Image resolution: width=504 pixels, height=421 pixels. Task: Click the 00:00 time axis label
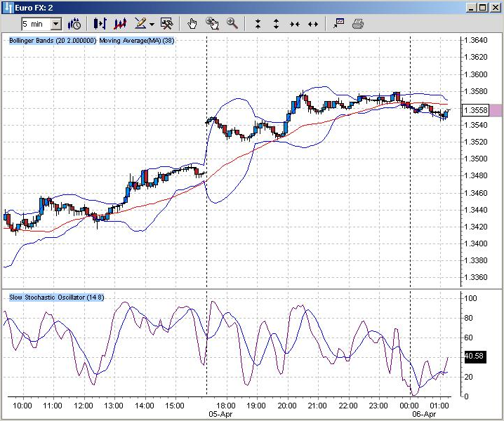[409, 406]
